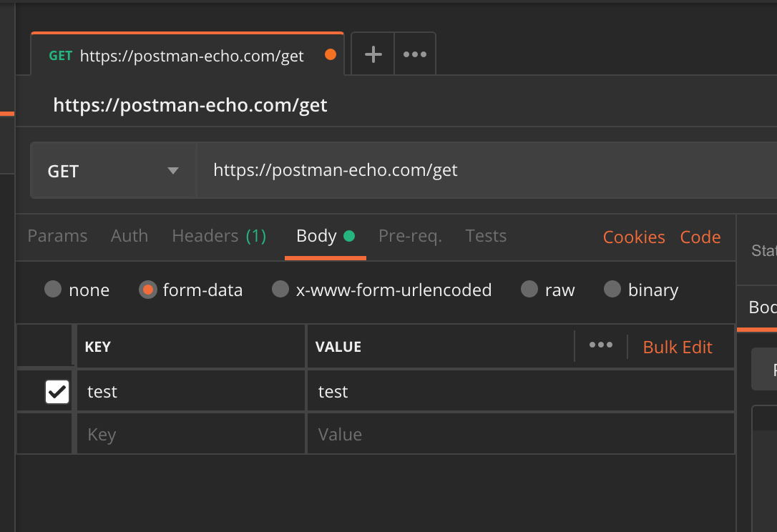Screen dimensions: 777x532
Task: Open the Pre-req. tab
Action: [410, 235]
